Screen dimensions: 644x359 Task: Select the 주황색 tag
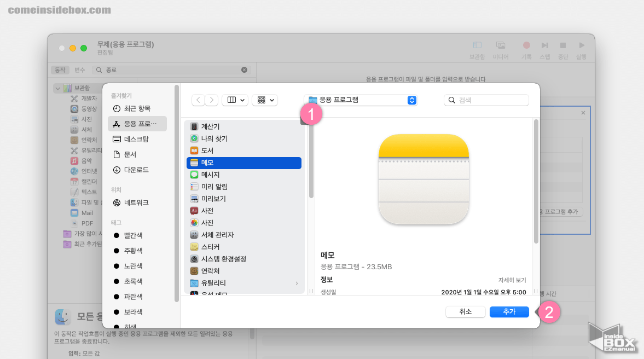click(x=137, y=251)
